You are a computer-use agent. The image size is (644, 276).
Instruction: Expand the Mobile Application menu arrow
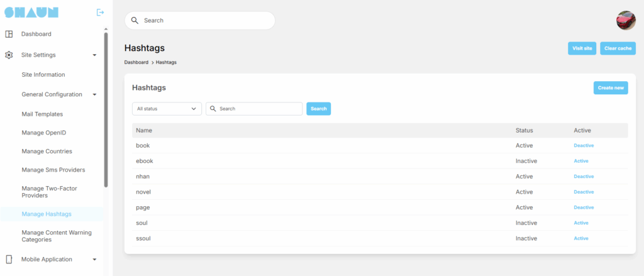point(94,259)
